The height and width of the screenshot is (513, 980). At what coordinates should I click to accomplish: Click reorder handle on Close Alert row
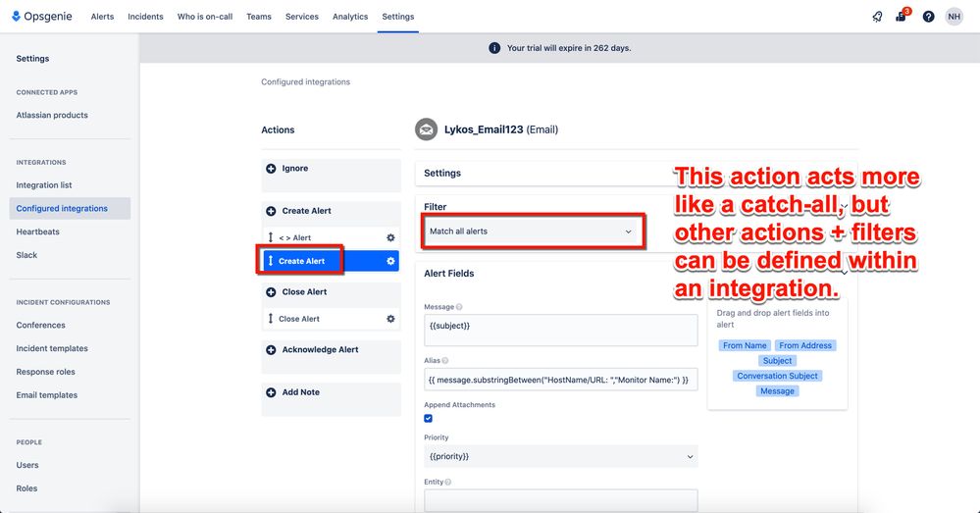click(271, 319)
